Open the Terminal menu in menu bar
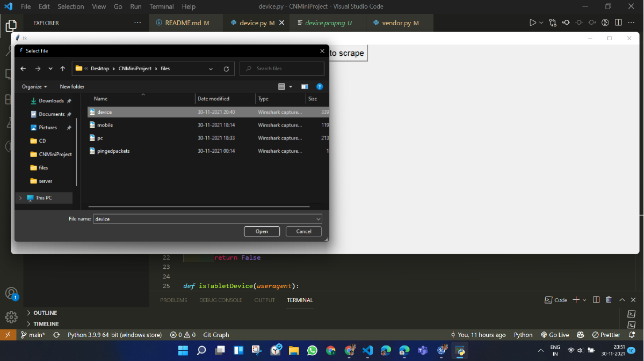Screen dimensions: 644x361 click(162, 6)
